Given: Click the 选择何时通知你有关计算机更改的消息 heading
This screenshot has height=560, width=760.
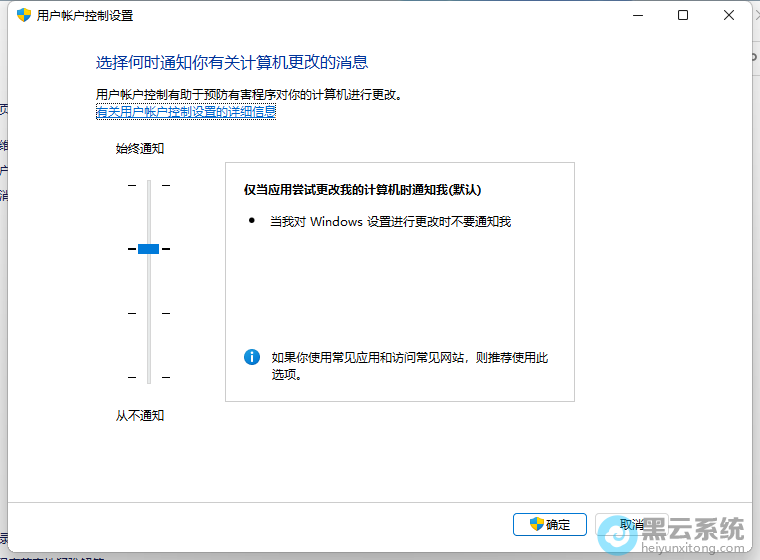Looking at the screenshot, I should pyautogui.click(x=232, y=62).
